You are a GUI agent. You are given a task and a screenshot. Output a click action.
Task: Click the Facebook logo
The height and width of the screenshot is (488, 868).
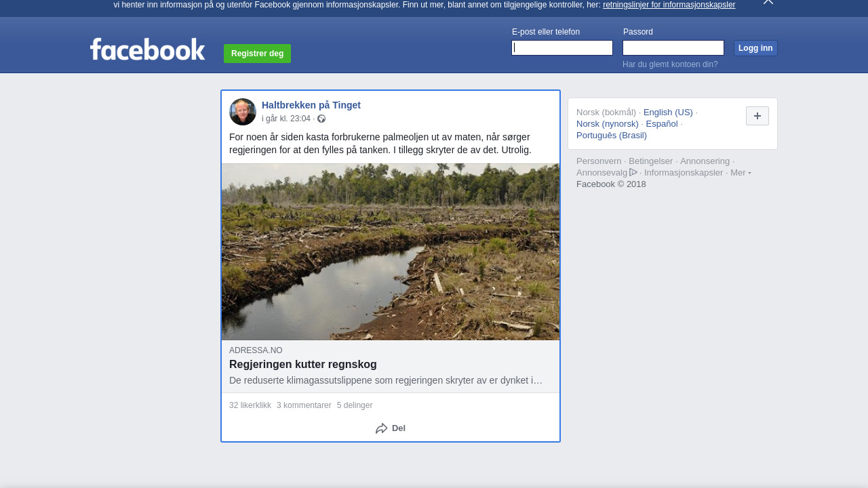147,49
